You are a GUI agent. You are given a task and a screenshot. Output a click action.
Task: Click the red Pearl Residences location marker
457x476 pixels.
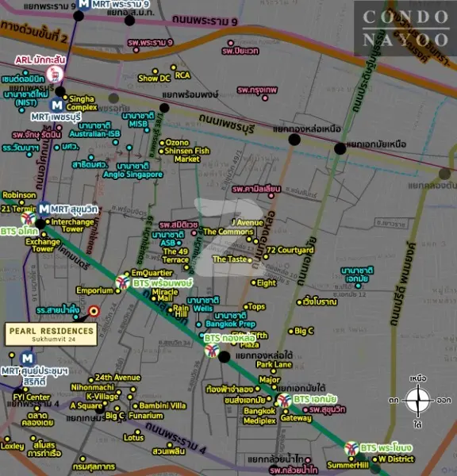click(x=94, y=311)
